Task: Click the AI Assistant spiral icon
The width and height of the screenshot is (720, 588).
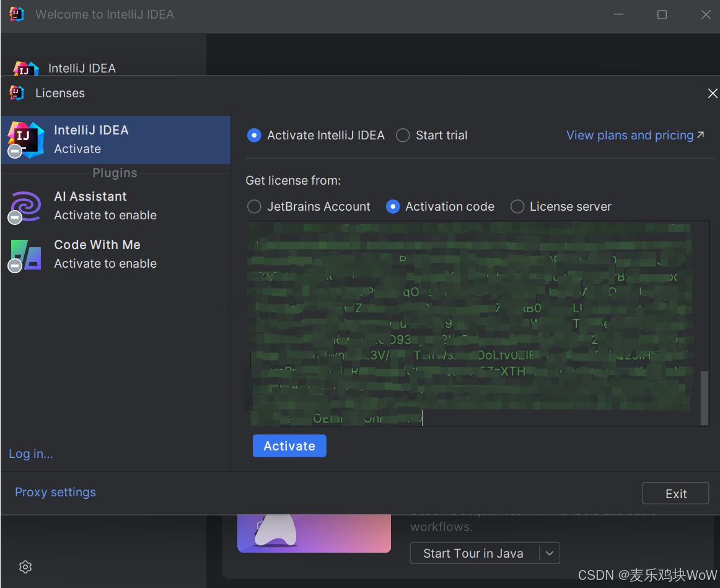Action: pyautogui.click(x=26, y=206)
